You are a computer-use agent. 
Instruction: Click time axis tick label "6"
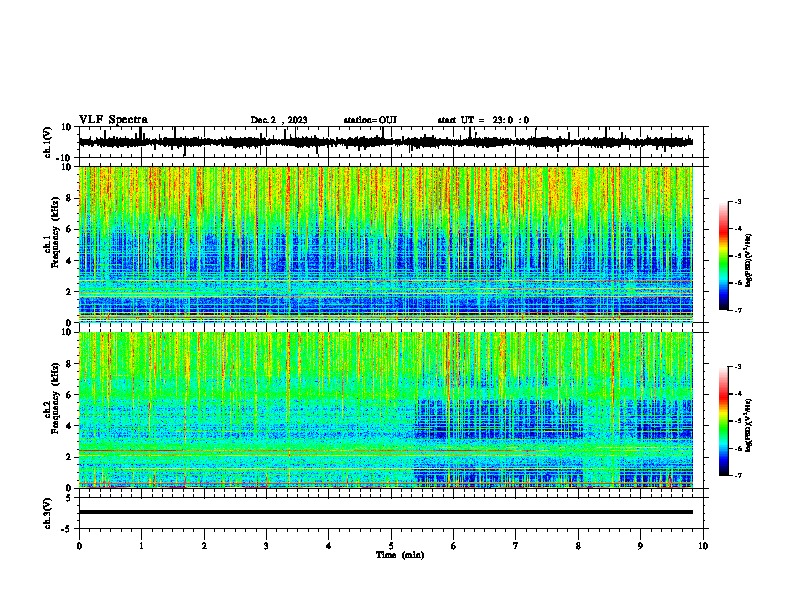click(454, 546)
